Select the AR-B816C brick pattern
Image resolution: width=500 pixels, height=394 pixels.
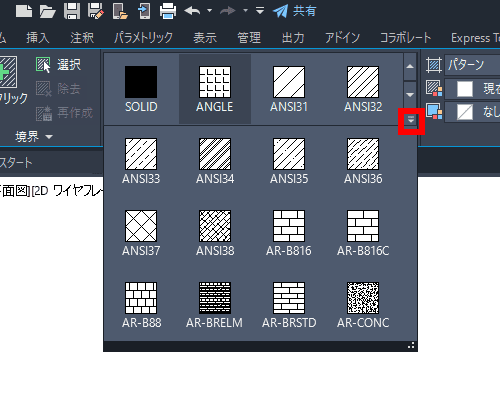(x=363, y=233)
